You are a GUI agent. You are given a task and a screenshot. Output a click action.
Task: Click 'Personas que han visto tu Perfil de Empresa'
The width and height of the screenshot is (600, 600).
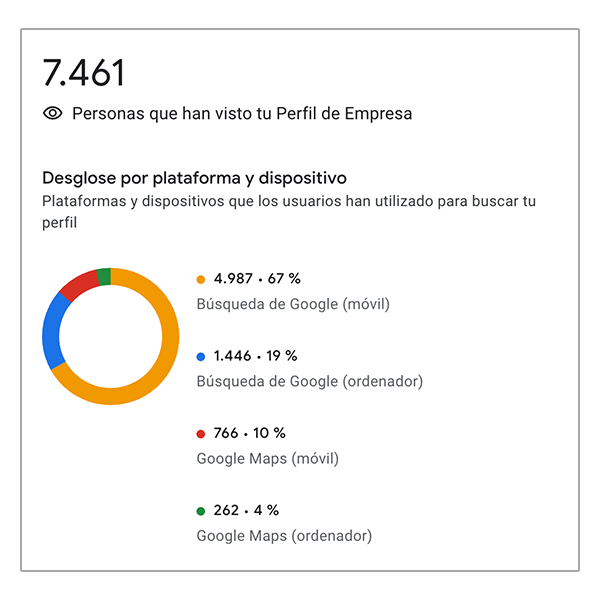tap(242, 114)
